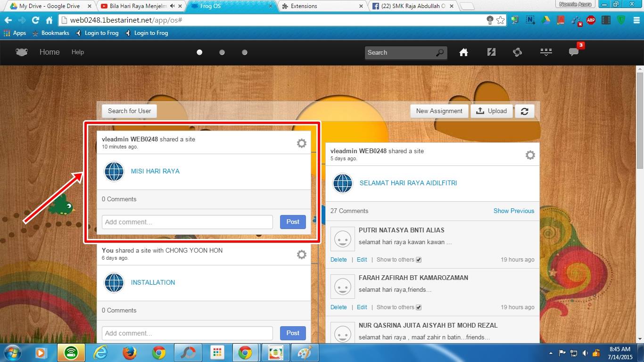Open Help in the Frog top bar
The width and height of the screenshot is (644, 362).
78,52
